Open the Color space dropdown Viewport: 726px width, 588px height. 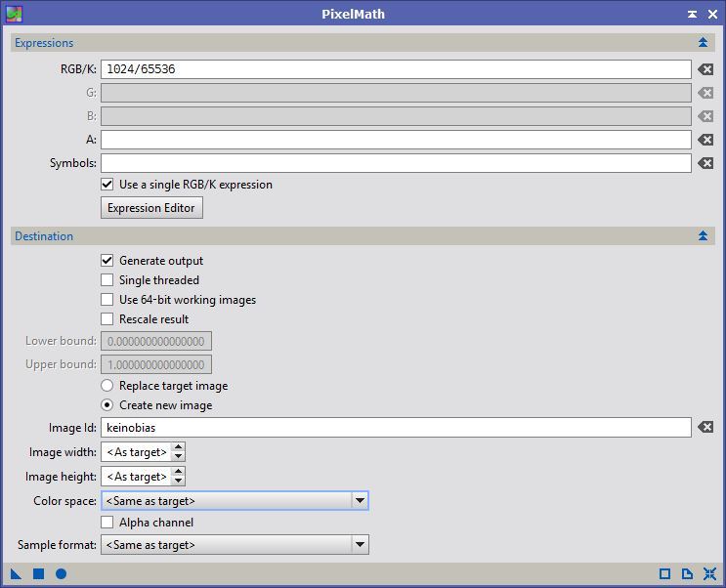360,501
